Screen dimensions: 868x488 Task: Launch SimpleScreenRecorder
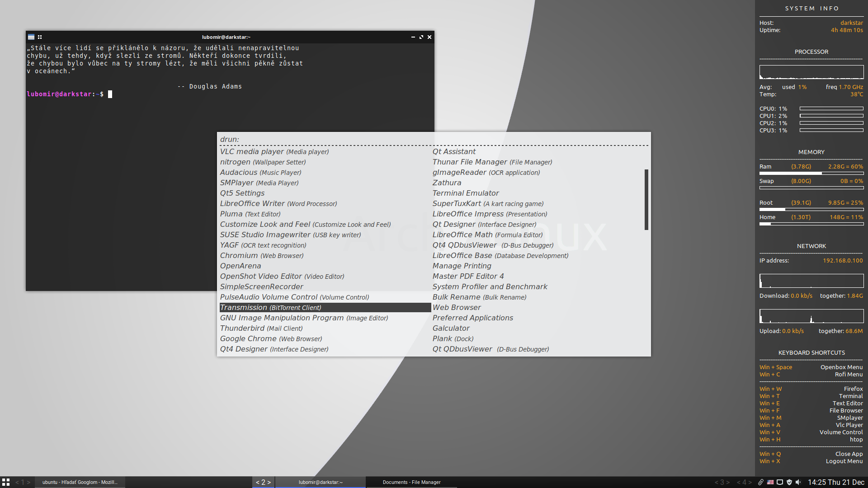click(325, 287)
